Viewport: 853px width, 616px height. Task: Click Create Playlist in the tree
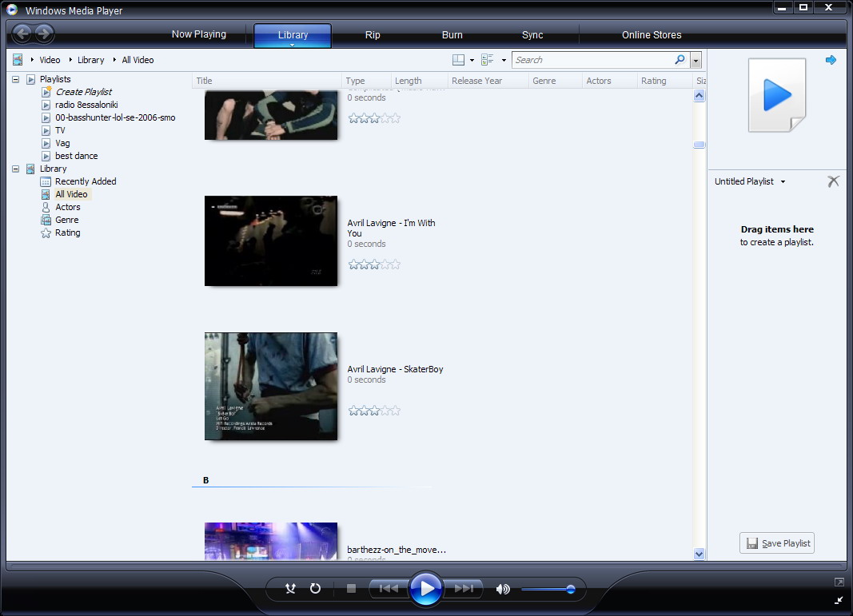pyautogui.click(x=84, y=92)
